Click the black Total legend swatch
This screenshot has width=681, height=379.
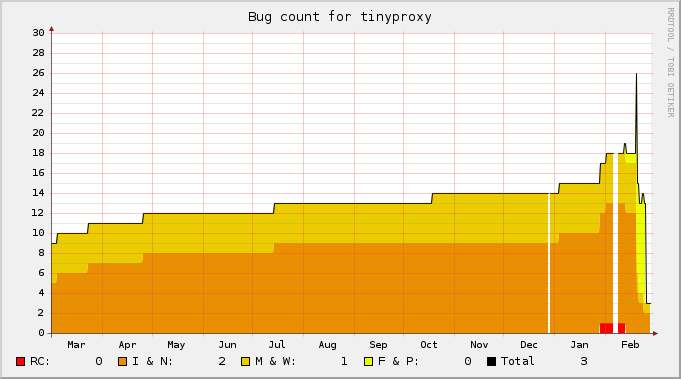491,361
